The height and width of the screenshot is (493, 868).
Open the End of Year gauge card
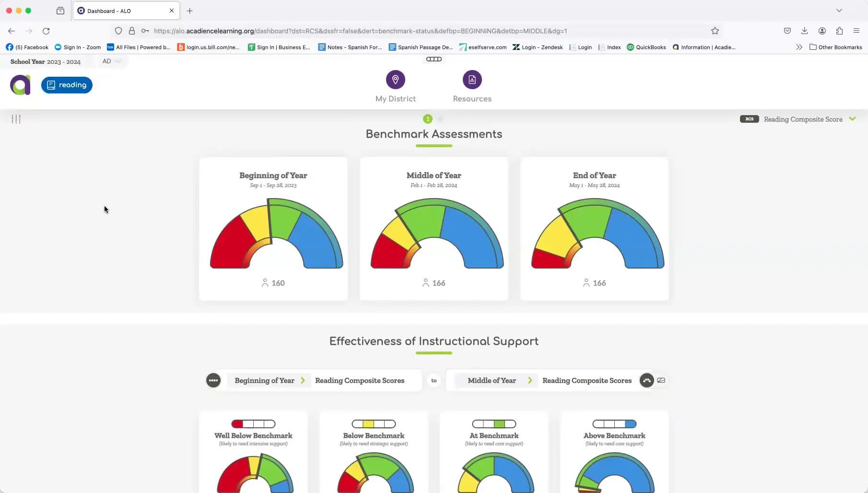[x=595, y=229]
